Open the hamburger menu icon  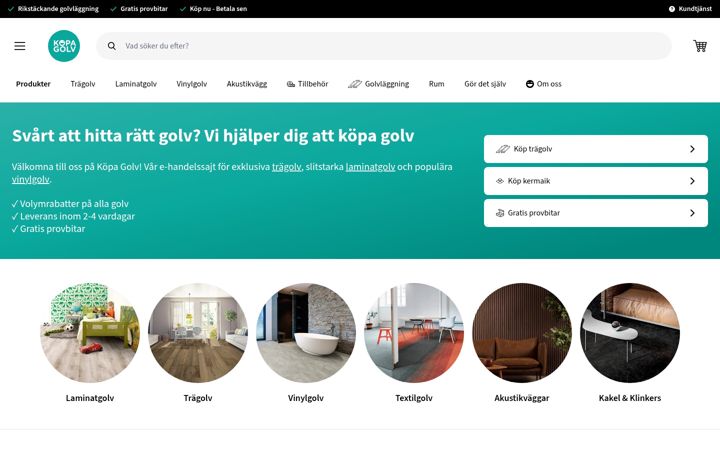point(20,46)
